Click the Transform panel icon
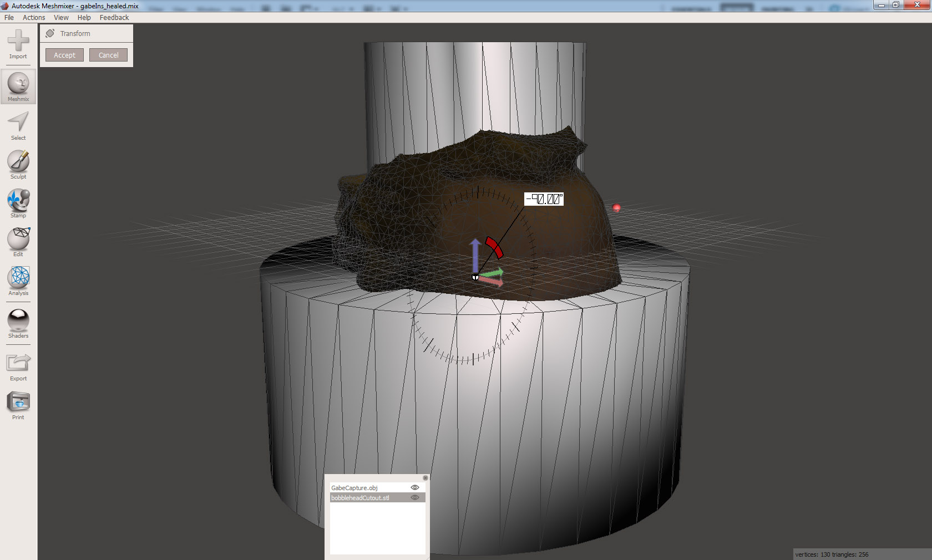The image size is (932, 560). (50, 33)
